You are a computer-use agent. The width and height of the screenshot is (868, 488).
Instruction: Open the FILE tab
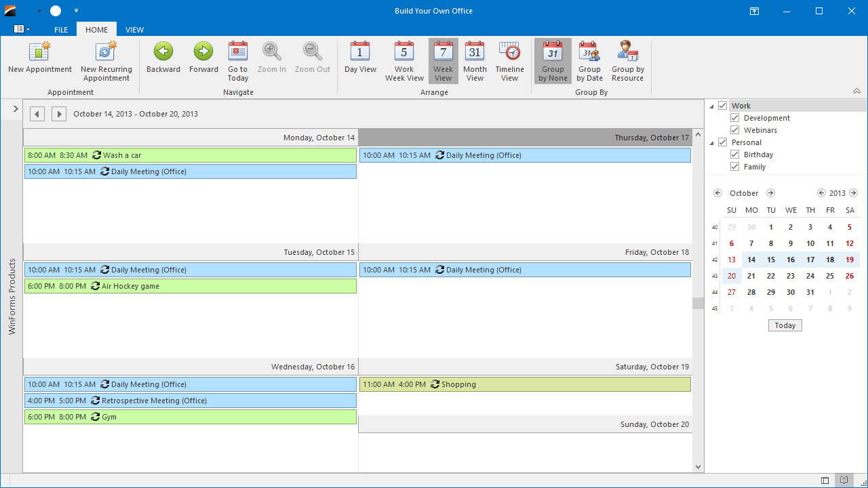pyautogui.click(x=61, y=30)
